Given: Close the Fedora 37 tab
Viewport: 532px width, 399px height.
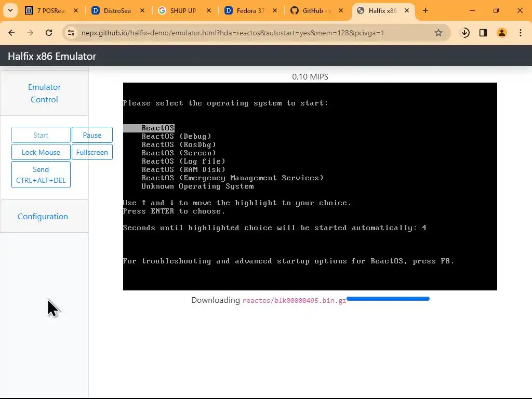Looking at the screenshot, I should 275,10.
